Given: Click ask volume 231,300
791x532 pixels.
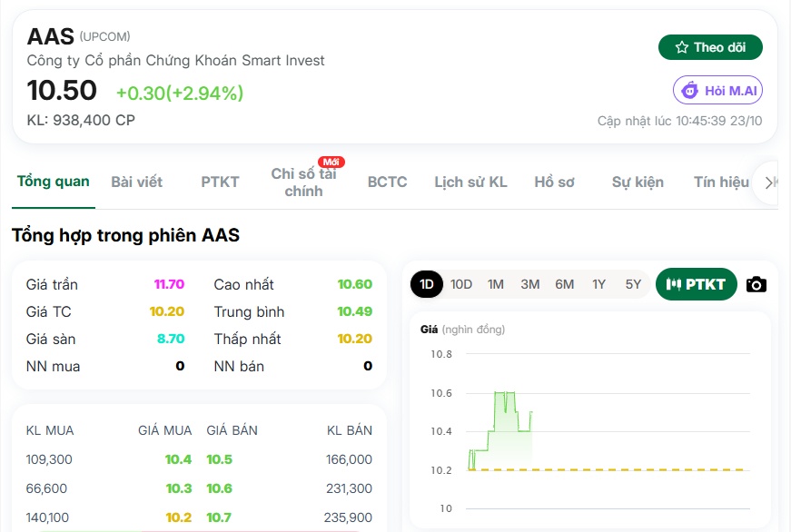Looking at the screenshot, I should coord(349,488).
